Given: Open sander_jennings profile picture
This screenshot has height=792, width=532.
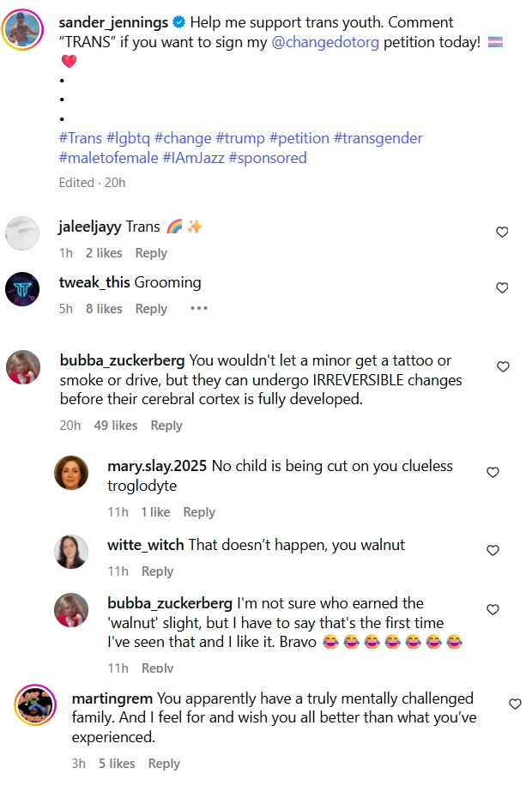Looking at the screenshot, I should pyautogui.click(x=22, y=29).
